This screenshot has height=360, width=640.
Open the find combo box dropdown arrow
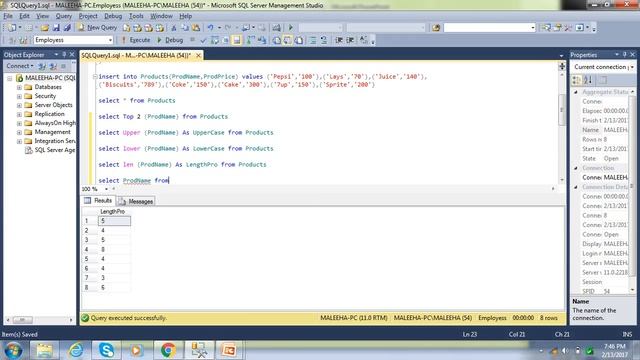pos(532,27)
